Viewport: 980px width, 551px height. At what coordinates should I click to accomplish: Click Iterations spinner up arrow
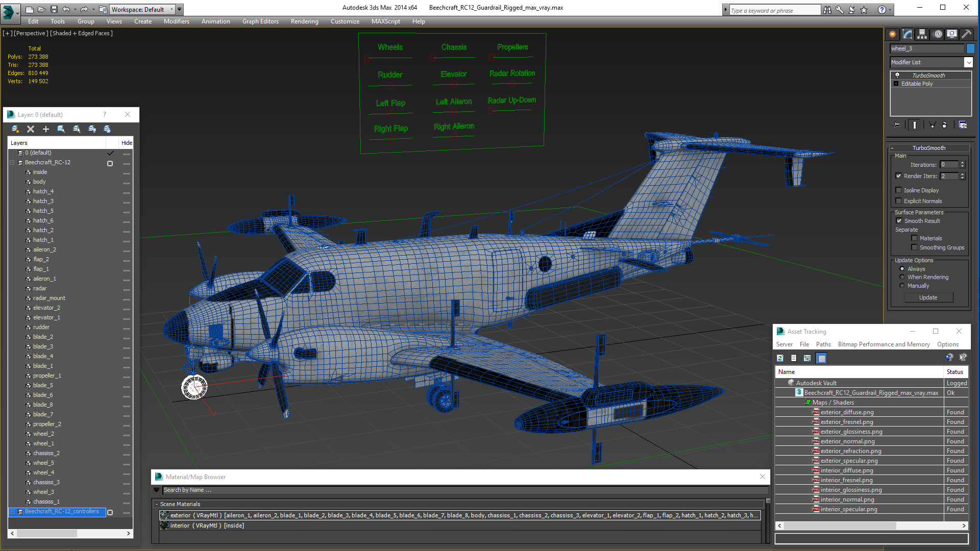pos(962,163)
